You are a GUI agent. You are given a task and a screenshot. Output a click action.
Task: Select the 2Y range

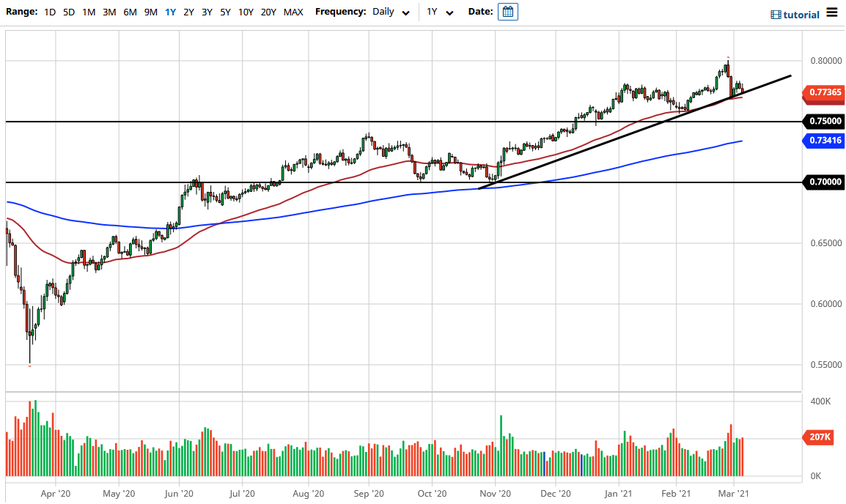(187, 12)
